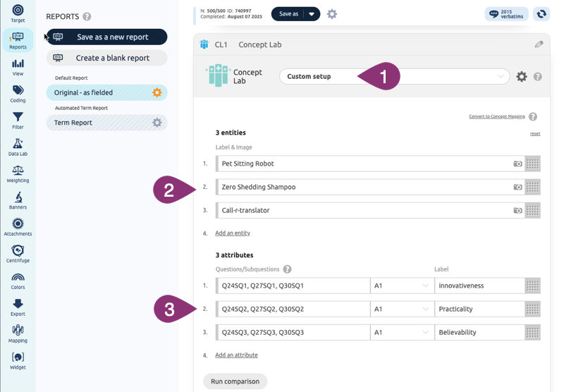Click help icon next to REPORTS heading
The width and height of the screenshot is (564, 392).
click(87, 16)
